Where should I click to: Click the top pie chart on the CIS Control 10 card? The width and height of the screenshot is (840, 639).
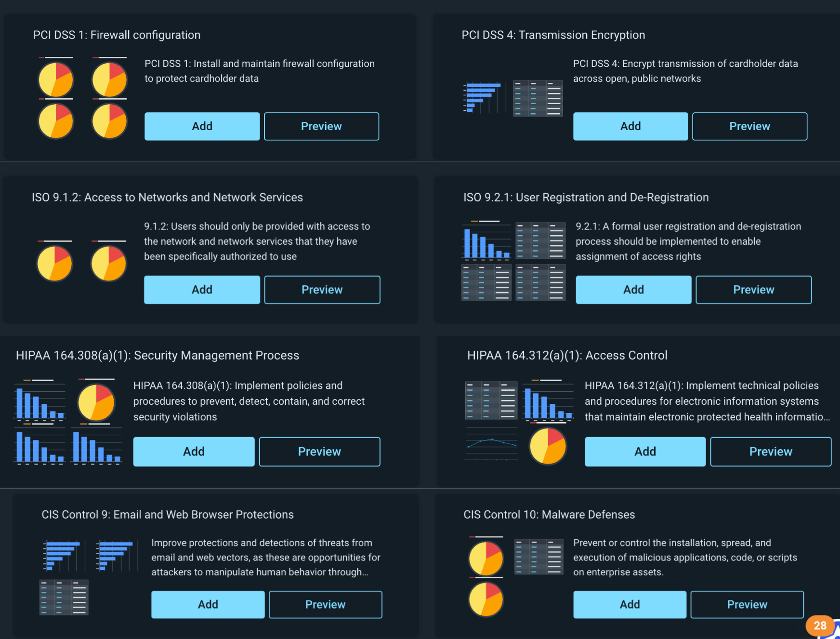click(486, 559)
